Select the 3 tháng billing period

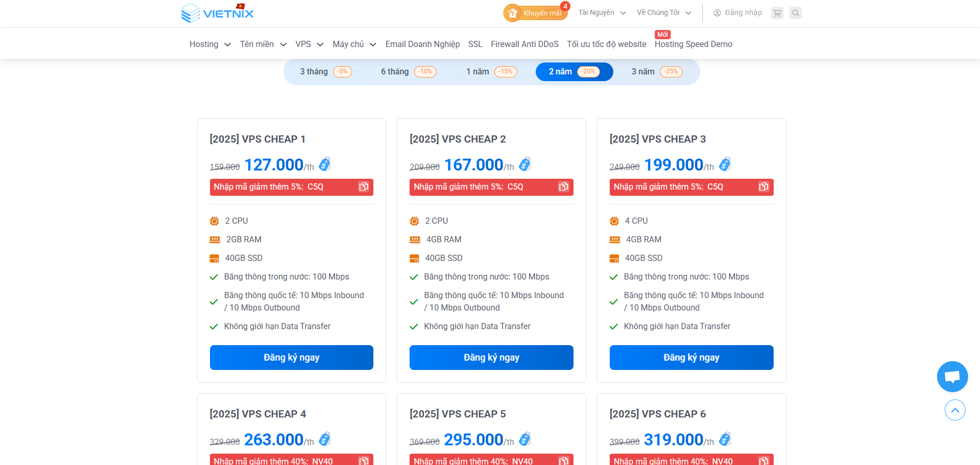325,72
